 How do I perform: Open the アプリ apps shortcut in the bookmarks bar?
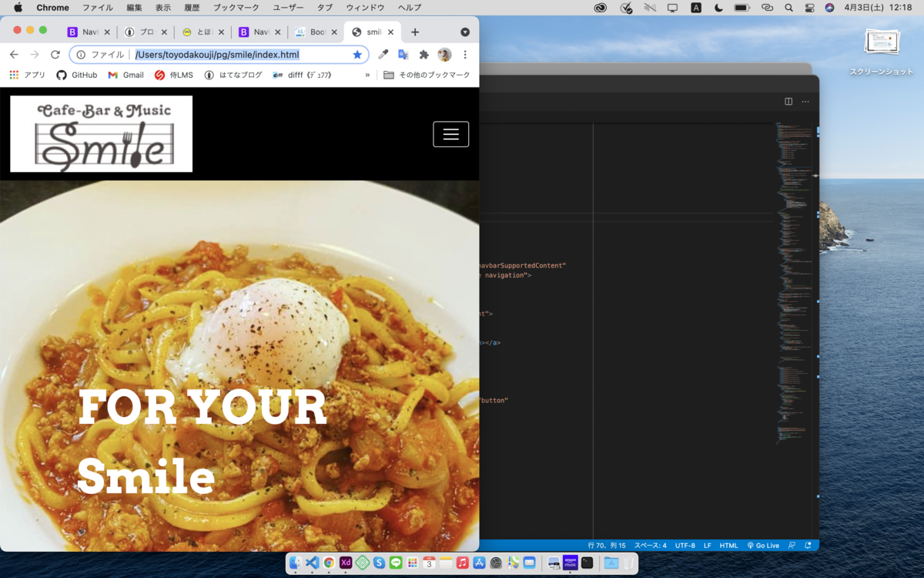[27, 75]
